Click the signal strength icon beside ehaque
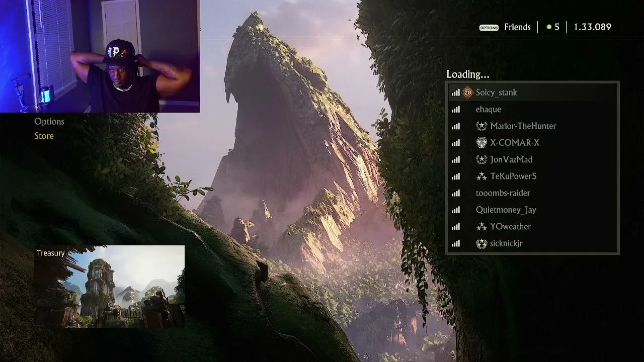This screenshot has width=644, height=362. (455, 109)
